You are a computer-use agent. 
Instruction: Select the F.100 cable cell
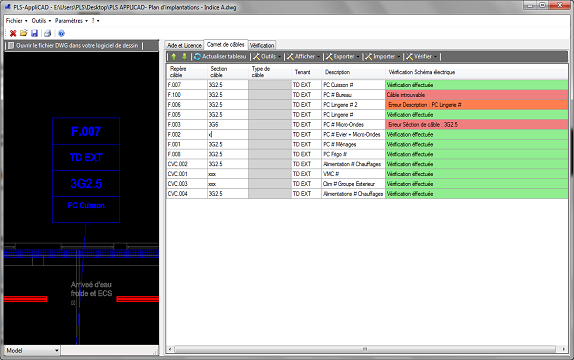[x=187, y=94]
